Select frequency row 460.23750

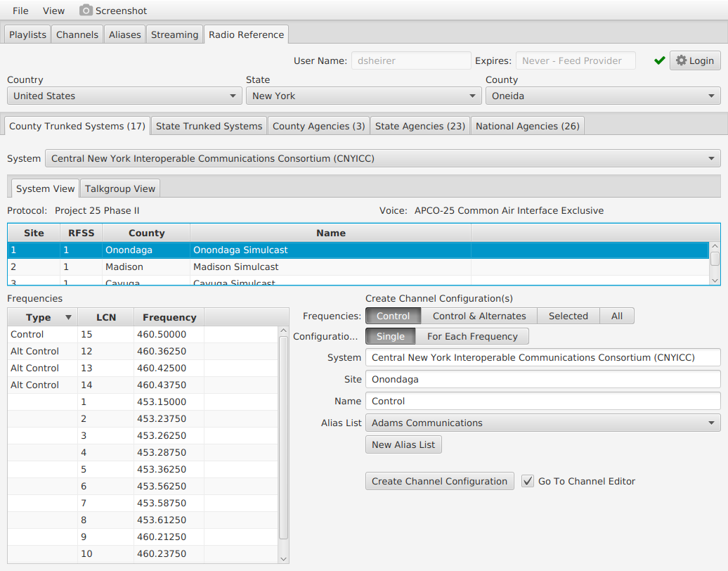coord(143,554)
